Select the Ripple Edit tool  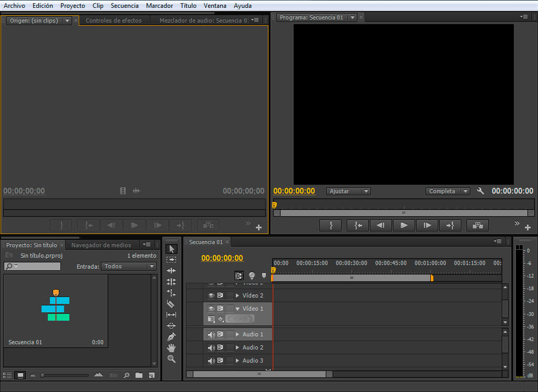point(171,271)
